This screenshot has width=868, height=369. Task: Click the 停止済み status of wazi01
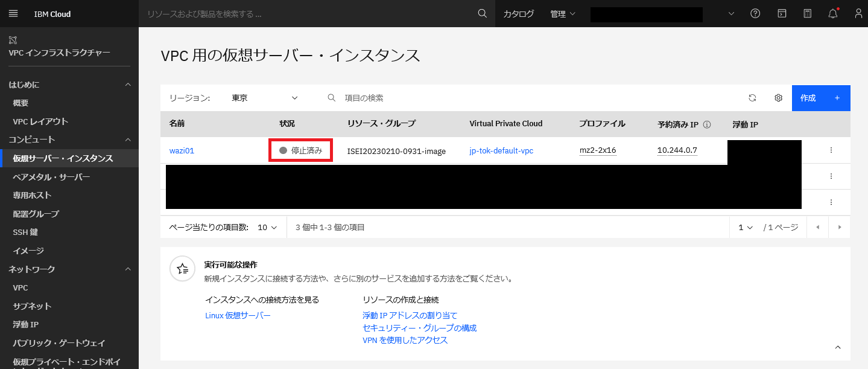[x=300, y=150]
